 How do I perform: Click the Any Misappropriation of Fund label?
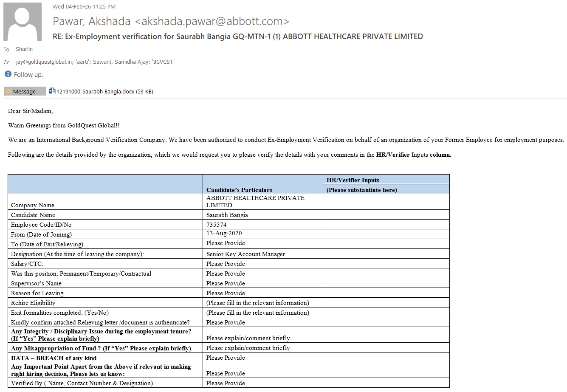coord(101,348)
